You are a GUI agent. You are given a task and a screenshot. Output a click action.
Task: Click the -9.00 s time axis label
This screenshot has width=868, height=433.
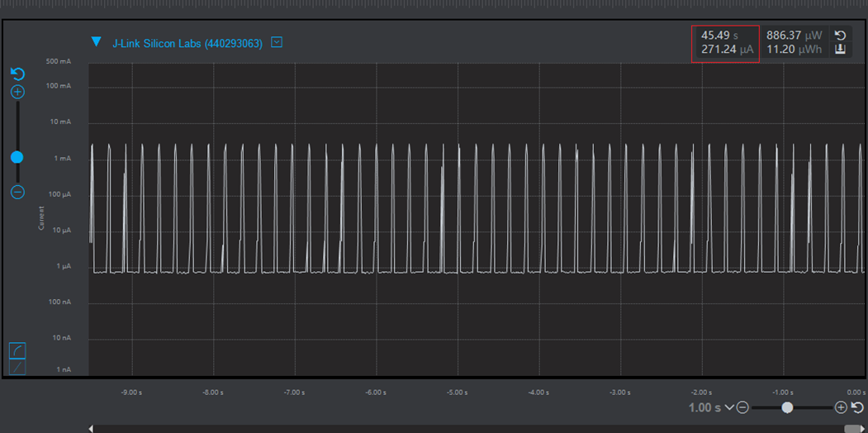[x=132, y=393]
